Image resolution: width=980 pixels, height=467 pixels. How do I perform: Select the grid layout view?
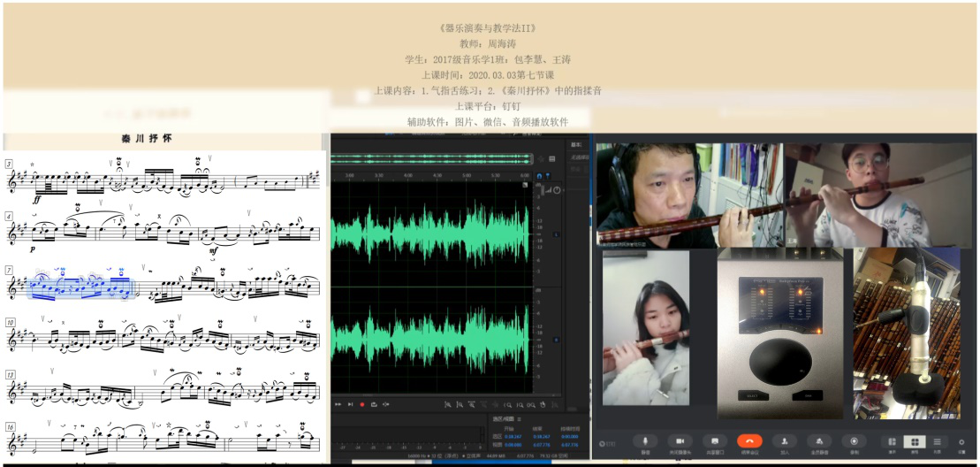click(915, 441)
